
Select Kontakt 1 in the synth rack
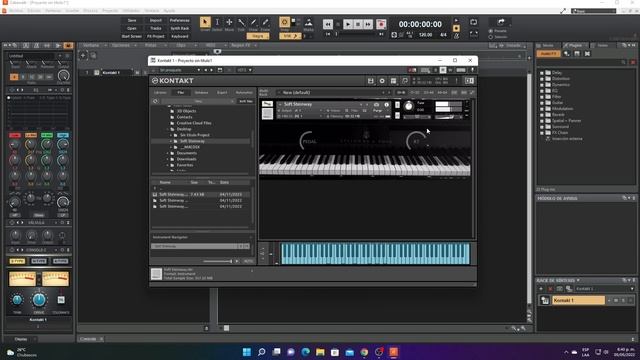pos(578,300)
